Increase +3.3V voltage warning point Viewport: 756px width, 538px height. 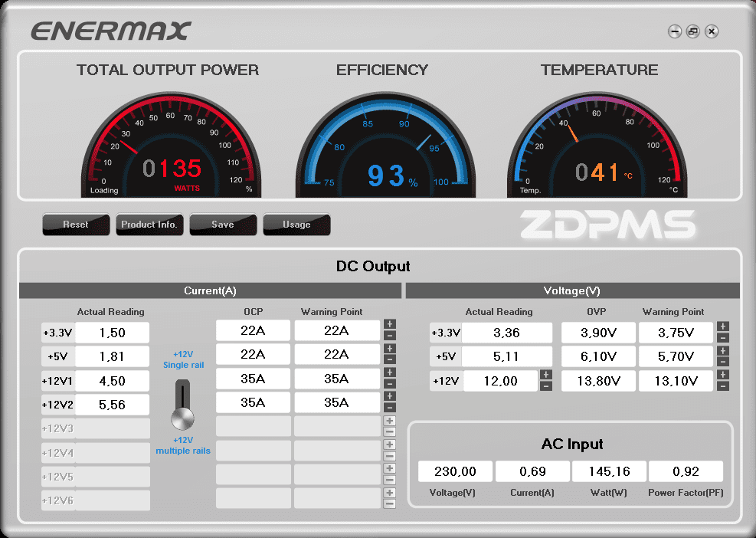coord(723,326)
